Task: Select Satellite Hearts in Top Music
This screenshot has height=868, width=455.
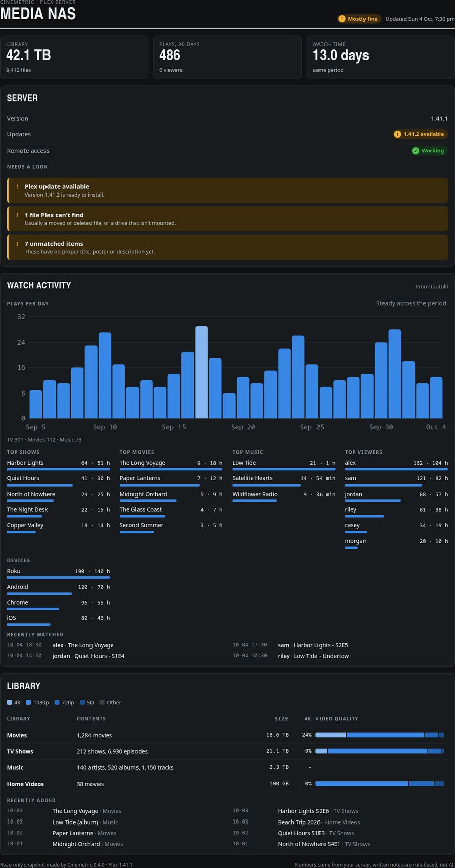Action: (253, 478)
